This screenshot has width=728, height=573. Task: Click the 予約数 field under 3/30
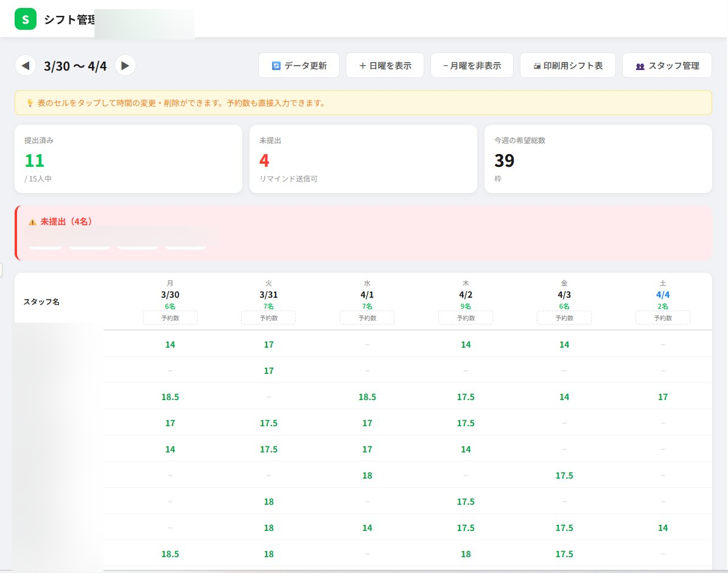click(170, 318)
